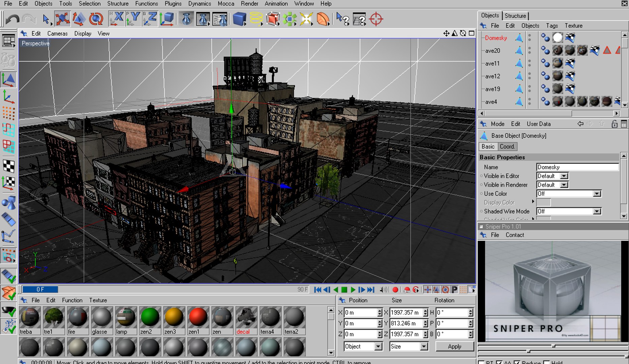Viewport: 629px width, 364px height.
Task: Open the Render Settings icon
Action: pos(220,19)
